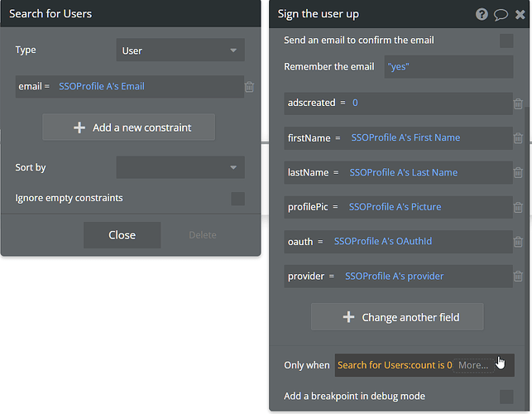Image resolution: width=532 pixels, height=414 pixels.
Task: Remove the lastName field via trash icon
Action: point(518,173)
